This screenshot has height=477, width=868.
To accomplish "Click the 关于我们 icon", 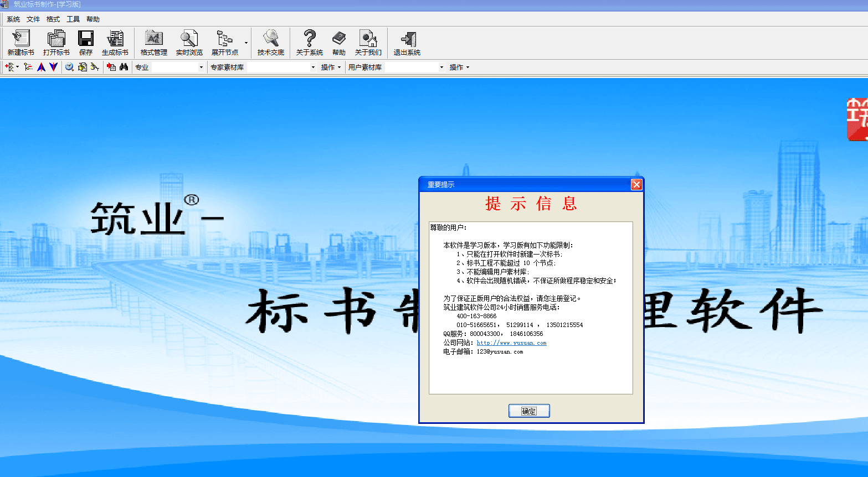I will [x=368, y=43].
